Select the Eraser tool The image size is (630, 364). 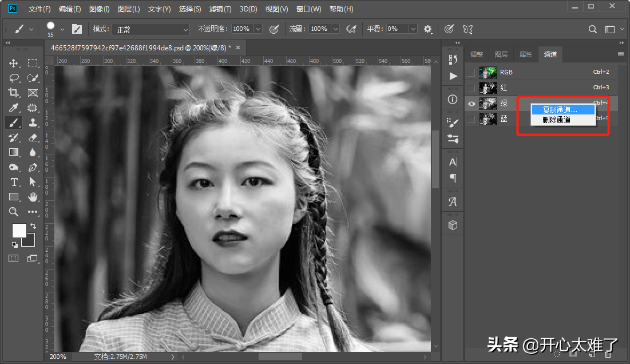tap(33, 137)
